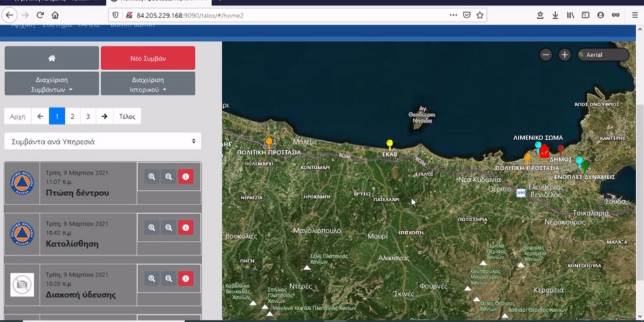Open Firefox account icon
Image resolution: width=644 pixels, height=322 pixels.
(x=601, y=15)
